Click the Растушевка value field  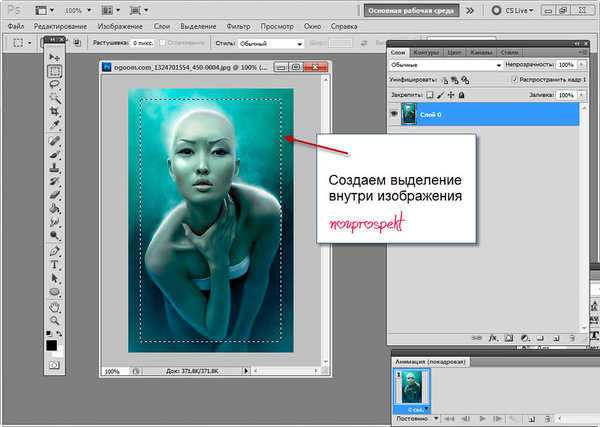click(143, 43)
